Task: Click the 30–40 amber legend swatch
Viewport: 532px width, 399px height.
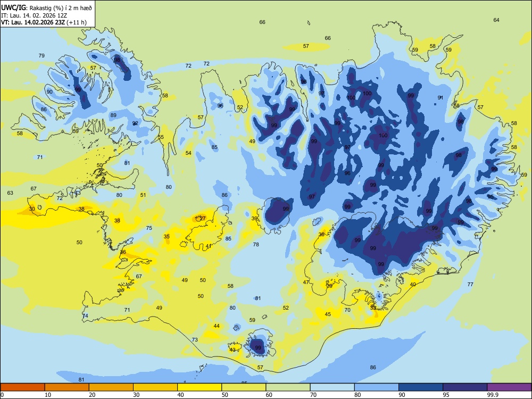Action: (x=155, y=387)
